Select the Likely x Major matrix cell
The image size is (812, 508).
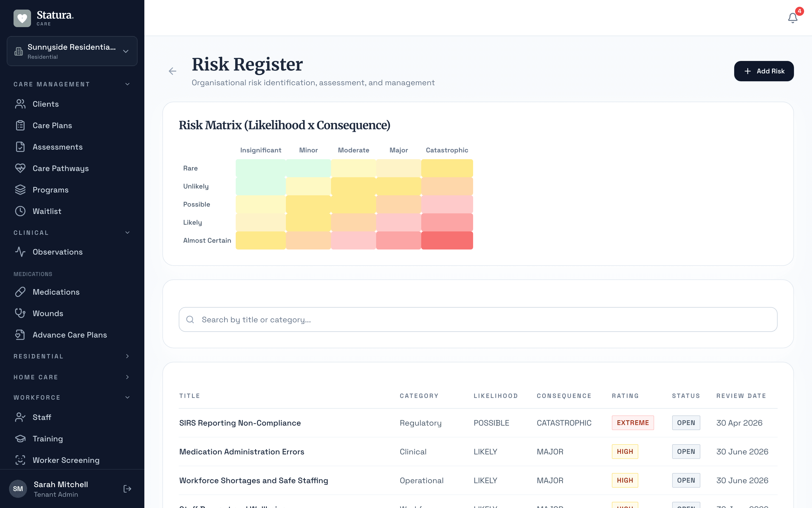coord(399,222)
